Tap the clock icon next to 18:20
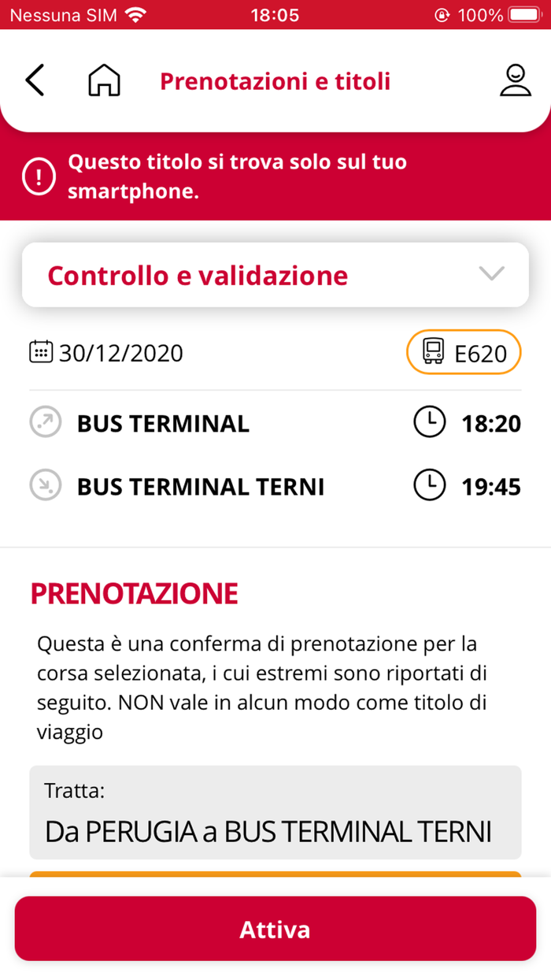 429,423
